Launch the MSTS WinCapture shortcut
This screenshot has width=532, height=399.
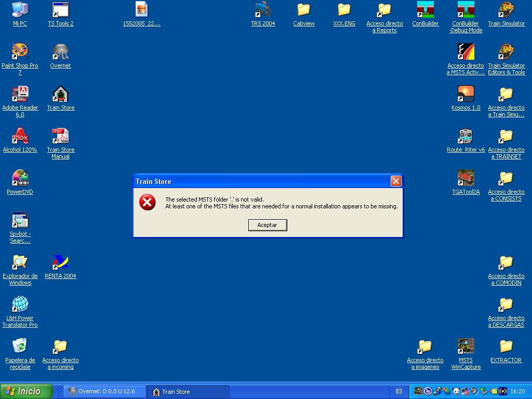tap(465, 348)
